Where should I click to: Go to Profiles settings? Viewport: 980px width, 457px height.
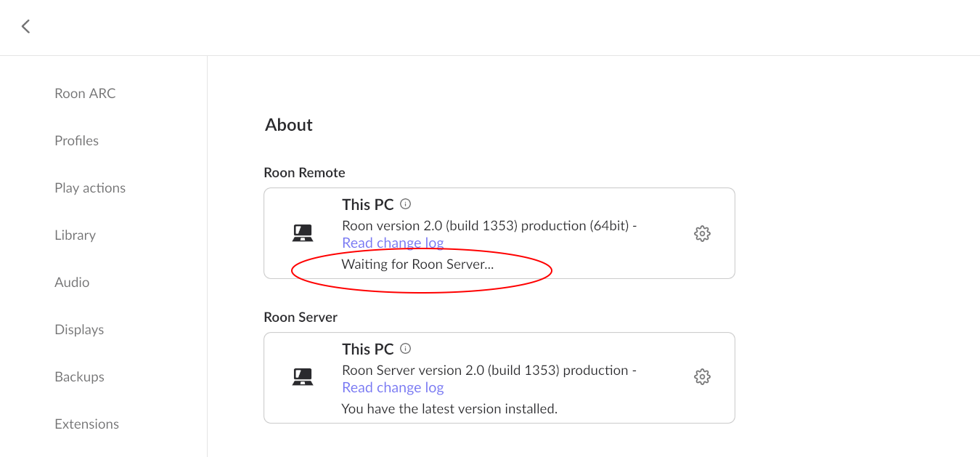[76, 141]
